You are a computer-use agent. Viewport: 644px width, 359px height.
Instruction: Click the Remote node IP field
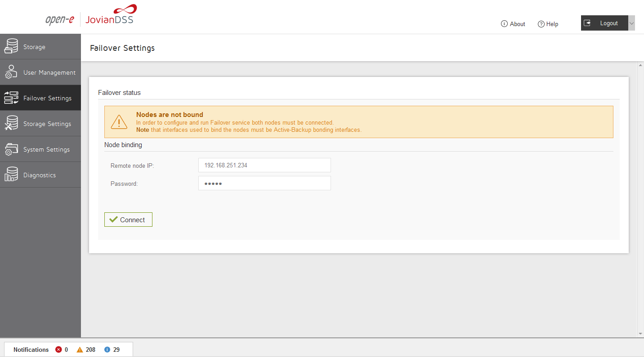pos(264,165)
